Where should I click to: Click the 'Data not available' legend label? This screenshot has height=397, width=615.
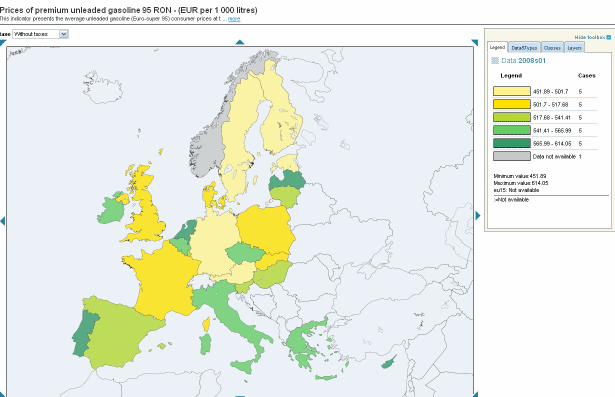554,157
